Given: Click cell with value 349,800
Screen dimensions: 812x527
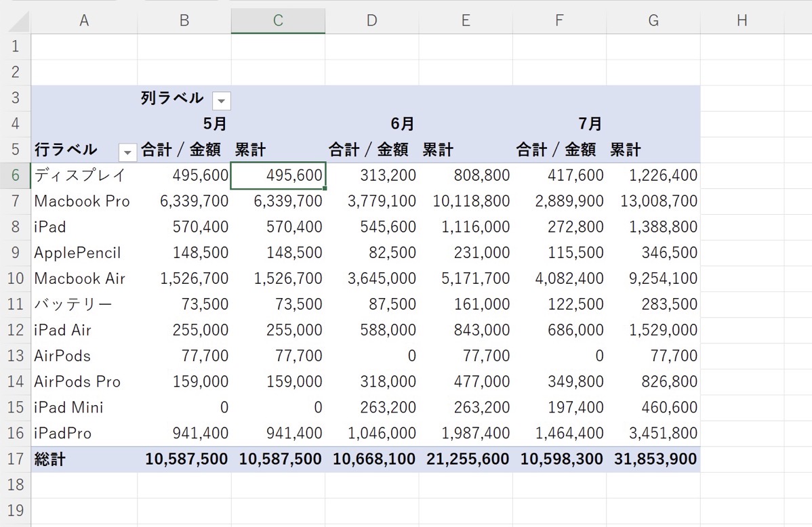Looking at the screenshot, I should click(x=559, y=382).
